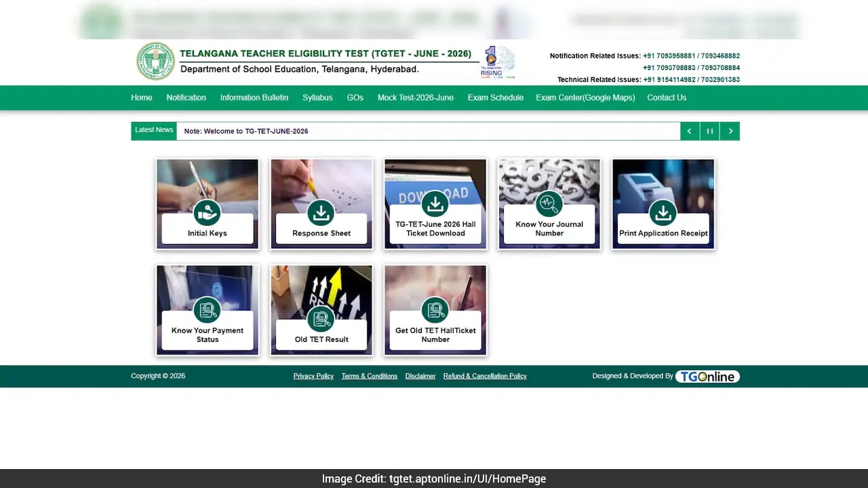Open Mock Test-2026-June menu item
This screenshot has height=488, width=868.
(x=416, y=98)
